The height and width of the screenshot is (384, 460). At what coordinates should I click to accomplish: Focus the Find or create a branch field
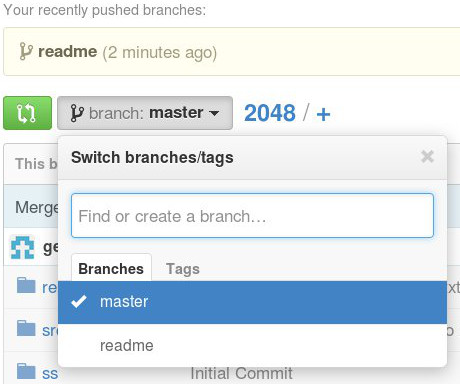pos(252,215)
